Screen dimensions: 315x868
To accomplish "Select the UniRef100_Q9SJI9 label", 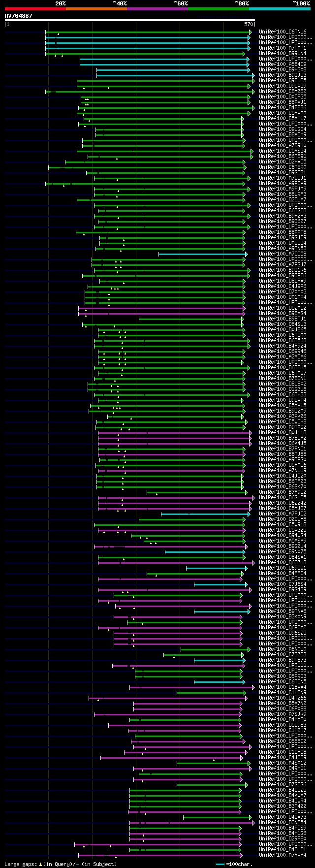I will (x=283, y=237).
